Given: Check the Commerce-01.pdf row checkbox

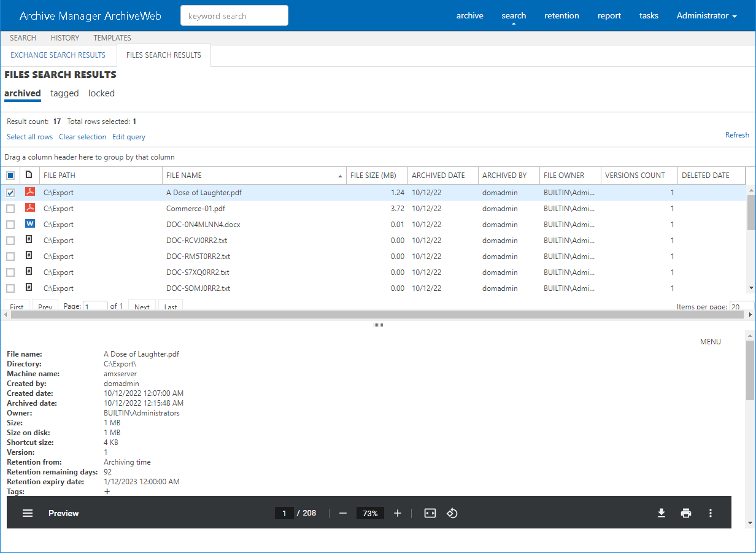Looking at the screenshot, I should (x=10, y=209).
